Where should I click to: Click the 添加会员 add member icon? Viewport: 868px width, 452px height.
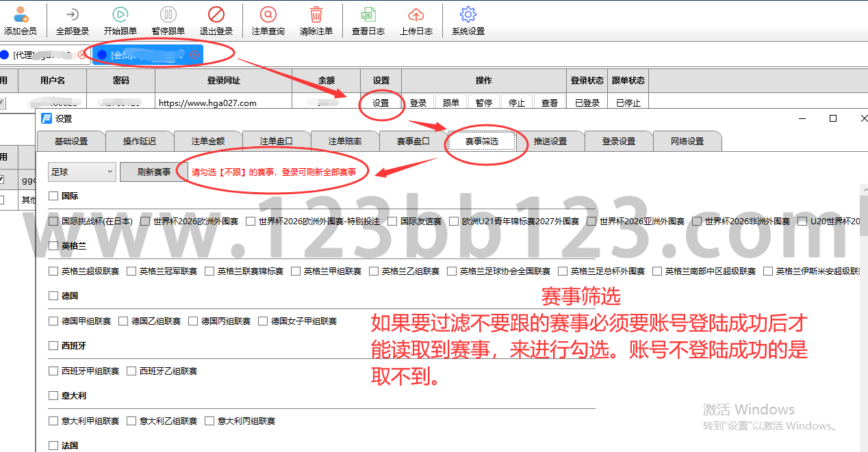point(21,15)
